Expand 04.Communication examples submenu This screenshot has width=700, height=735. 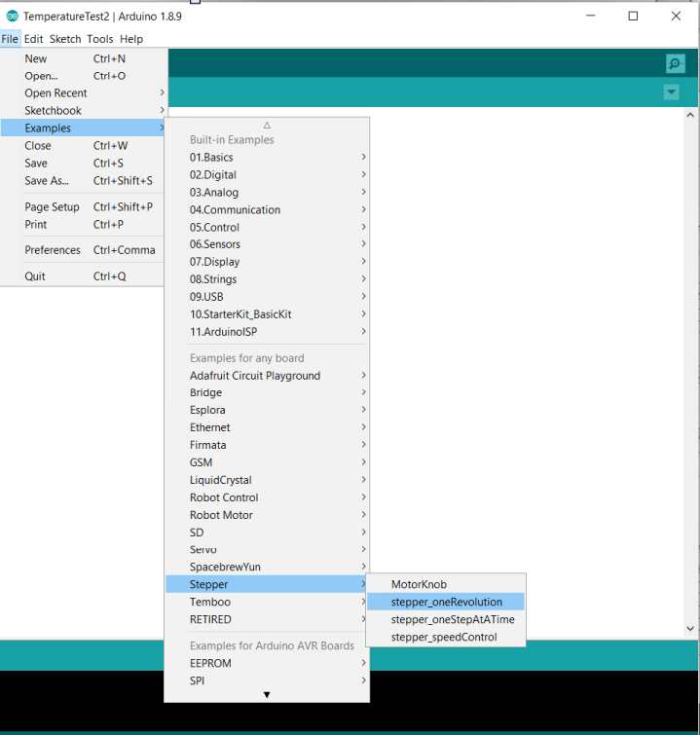pos(267,209)
